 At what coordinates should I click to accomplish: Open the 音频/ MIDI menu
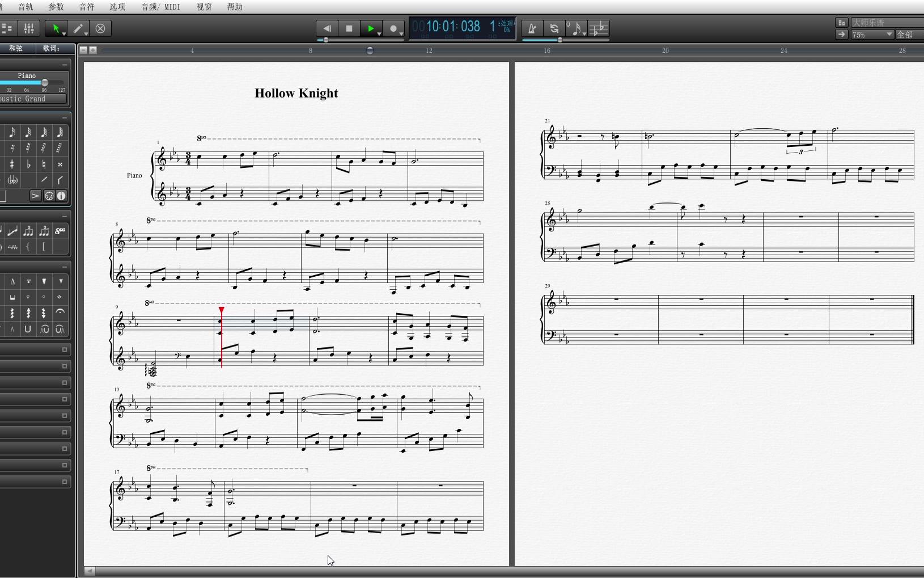[x=160, y=7]
